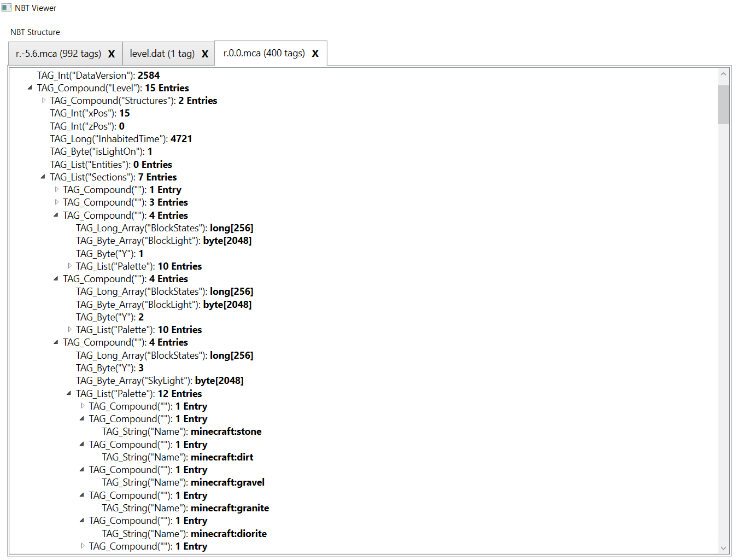The height and width of the screenshot is (560, 750).
Task: Click the scrollbar up arrow
Action: (x=723, y=74)
